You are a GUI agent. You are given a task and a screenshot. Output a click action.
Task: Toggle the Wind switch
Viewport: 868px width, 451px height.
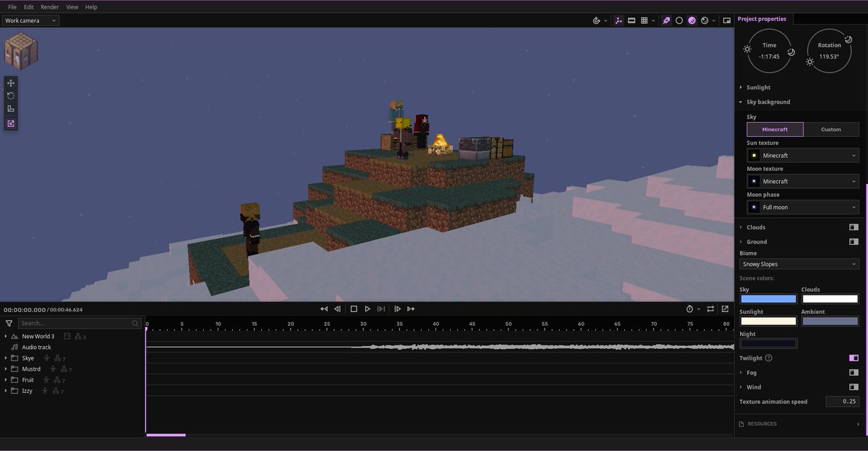pos(854,387)
